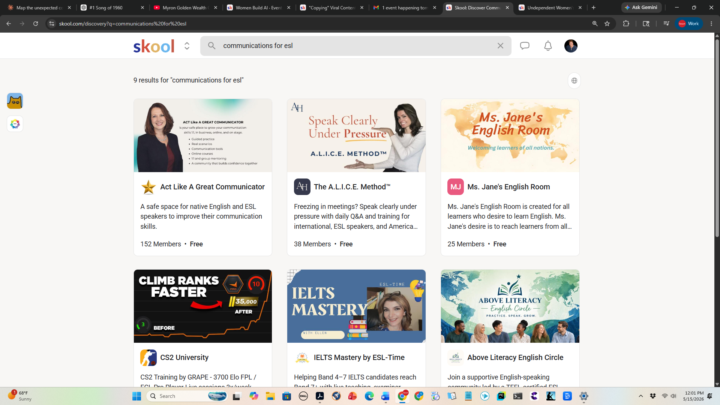Open the IELTS Mastery cover thumbnail
This screenshot has width=720, height=405.
click(356, 306)
